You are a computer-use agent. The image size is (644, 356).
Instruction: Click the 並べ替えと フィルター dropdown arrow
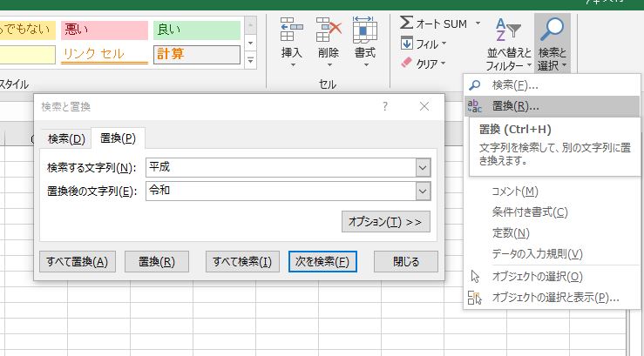click(529, 65)
